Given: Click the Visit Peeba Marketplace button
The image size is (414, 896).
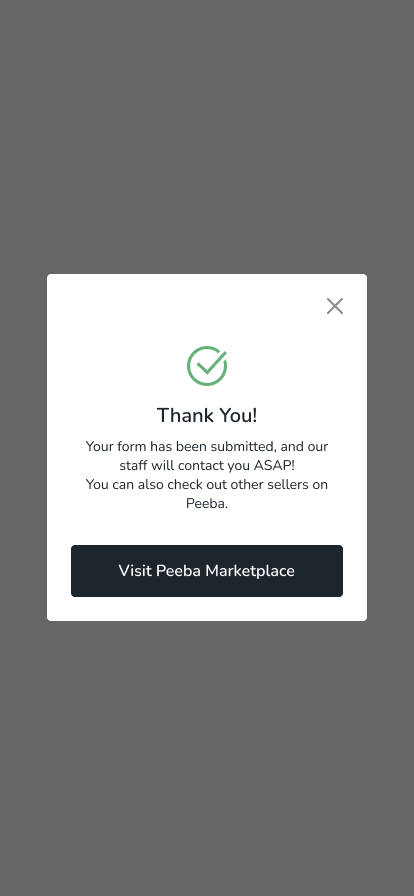Looking at the screenshot, I should (207, 571).
